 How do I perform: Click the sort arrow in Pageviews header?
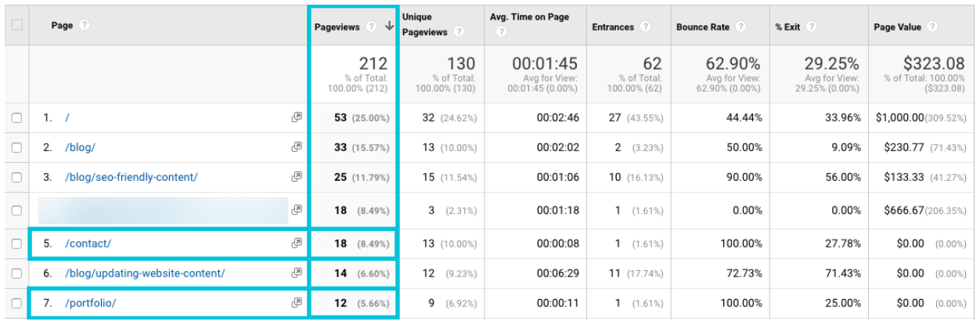point(389,27)
